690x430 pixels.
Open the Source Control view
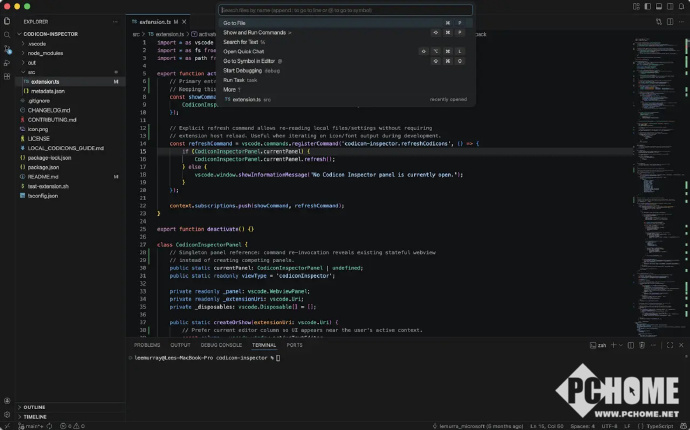pyautogui.click(x=7, y=48)
